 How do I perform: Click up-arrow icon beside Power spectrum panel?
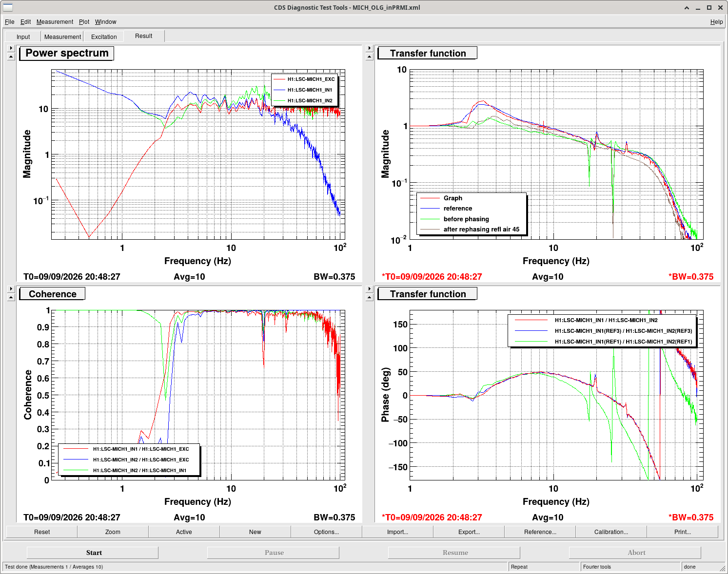tap(11, 57)
